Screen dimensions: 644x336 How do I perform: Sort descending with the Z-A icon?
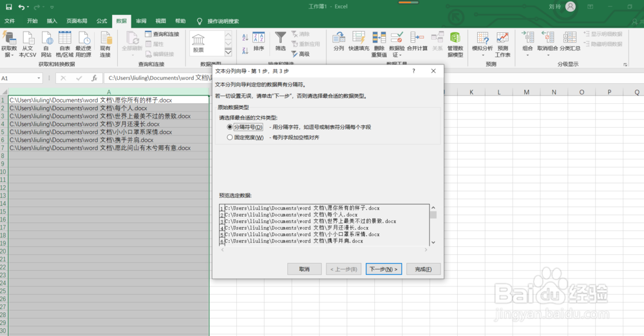(245, 50)
